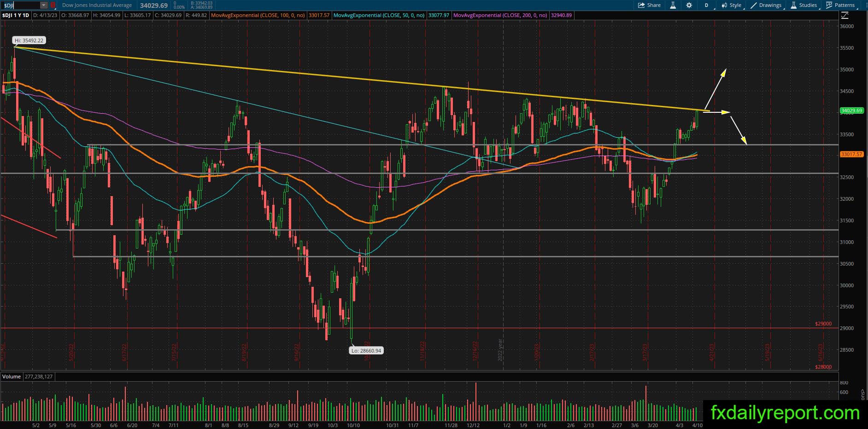Click the orange 33017.57 tag on price axis
This screenshot has height=429, width=868.
(851, 154)
